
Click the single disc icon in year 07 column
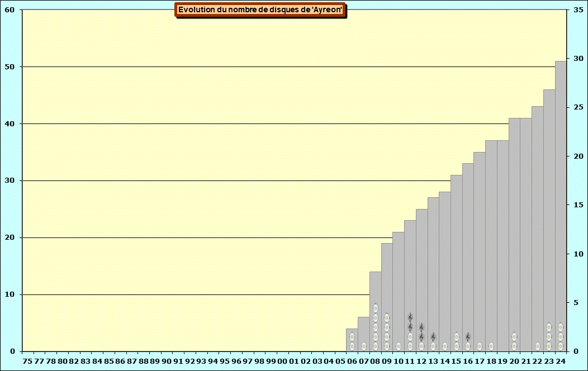(364, 346)
